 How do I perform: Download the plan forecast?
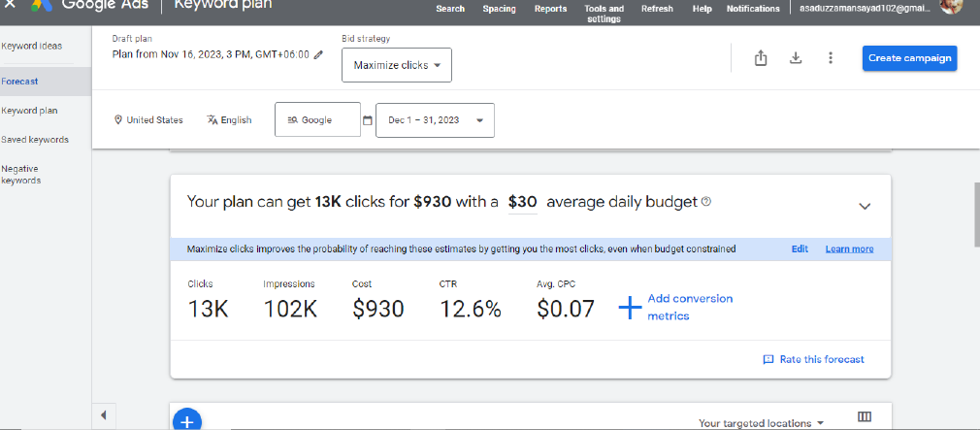click(x=795, y=58)
